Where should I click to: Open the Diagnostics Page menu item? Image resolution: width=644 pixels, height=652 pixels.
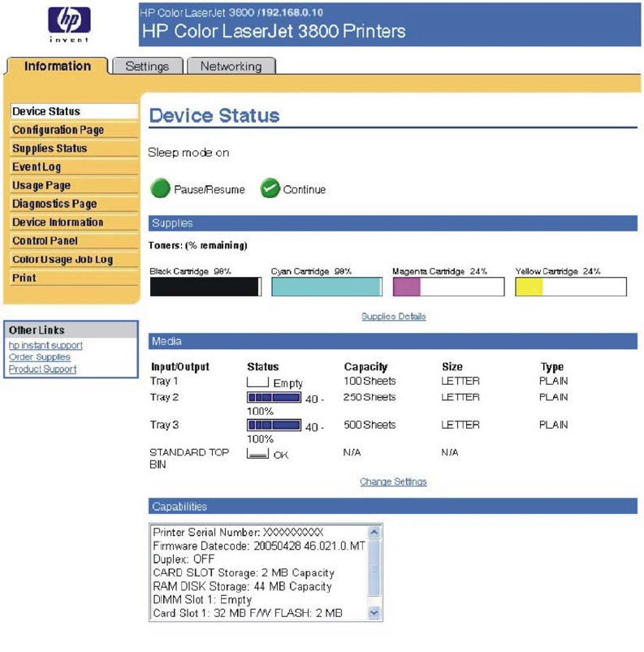click(x=74, y=204)
